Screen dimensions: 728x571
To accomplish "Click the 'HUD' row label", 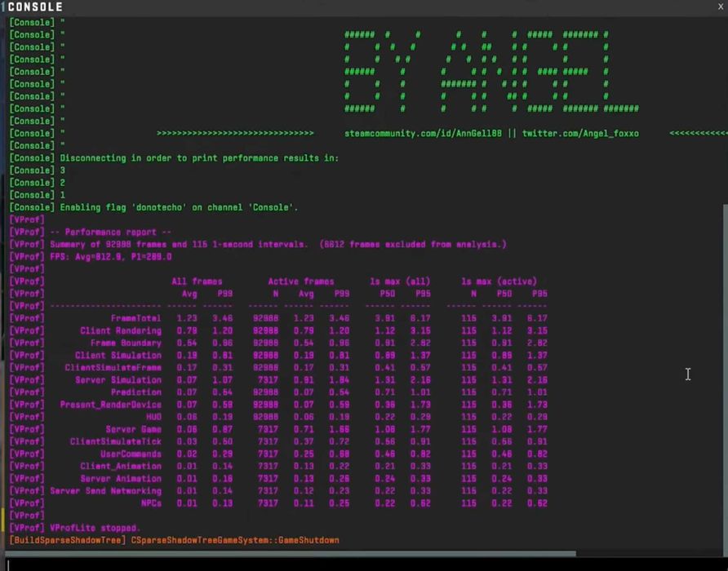I will coord(153,417).
